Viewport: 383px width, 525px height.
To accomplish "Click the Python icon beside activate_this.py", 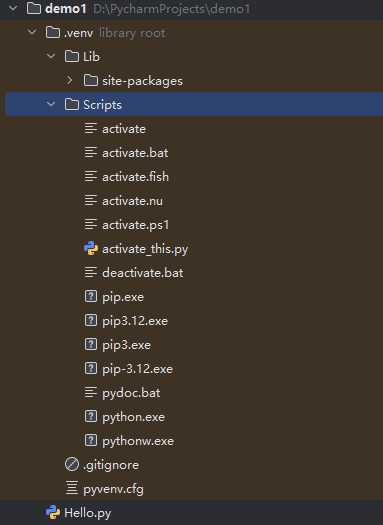I will (x=91, y=249).
